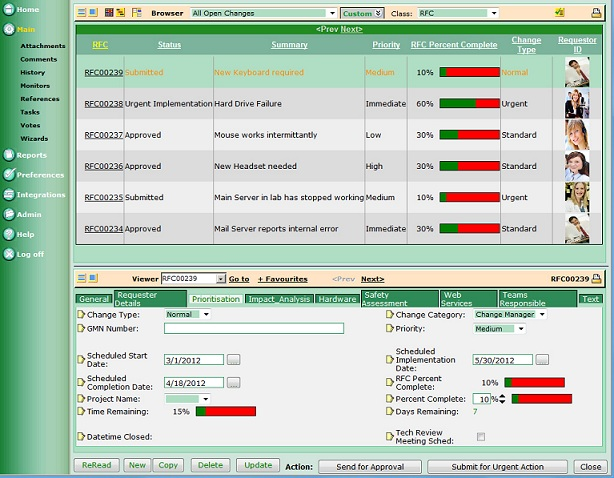Image resolution: width=614 pixels, height=478 pixels.
Task: Click the ReRead button
Action: [96, 465]
